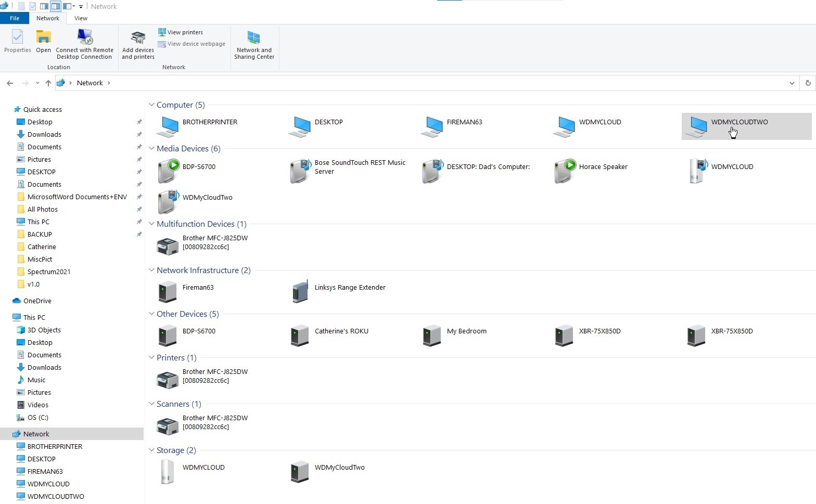Collapse the Scanners (1) group

(151, 404)
